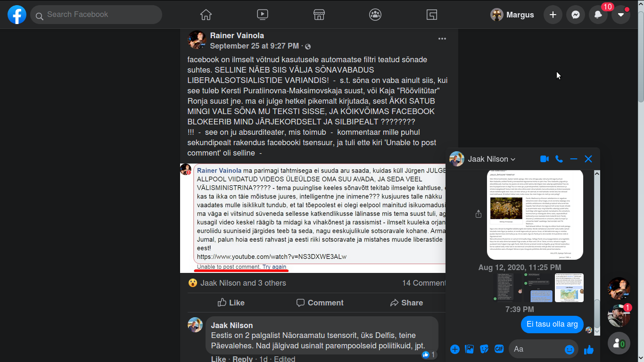This screenshot has height=362, width=644.
Task: Click the post timestamp September 25
Action: 254,46
